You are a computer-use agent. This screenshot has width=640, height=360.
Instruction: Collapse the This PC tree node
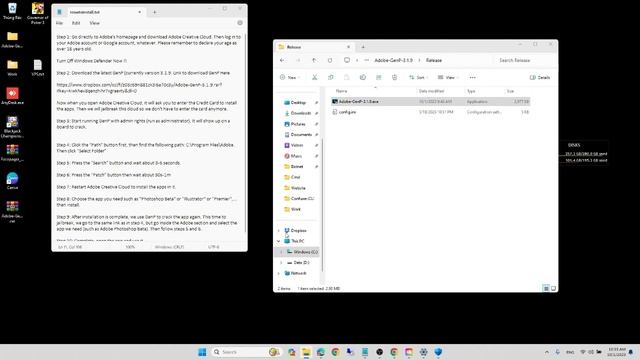tap(279, 241)
